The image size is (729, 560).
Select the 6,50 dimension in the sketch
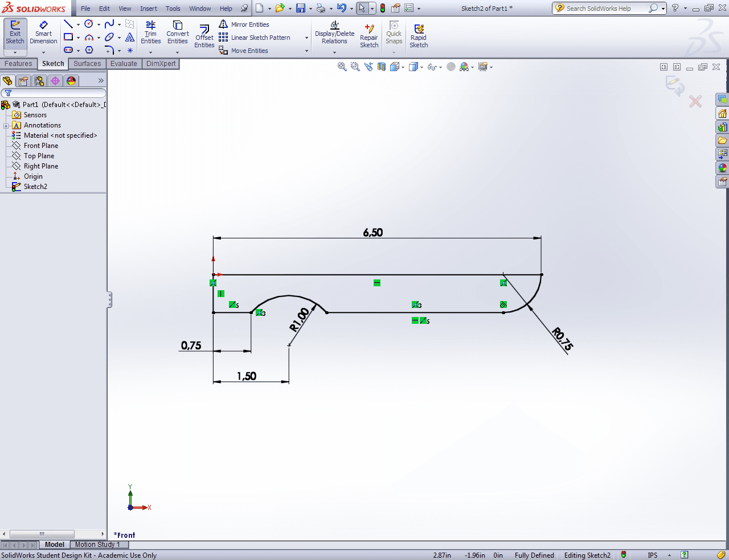(373, 232)
